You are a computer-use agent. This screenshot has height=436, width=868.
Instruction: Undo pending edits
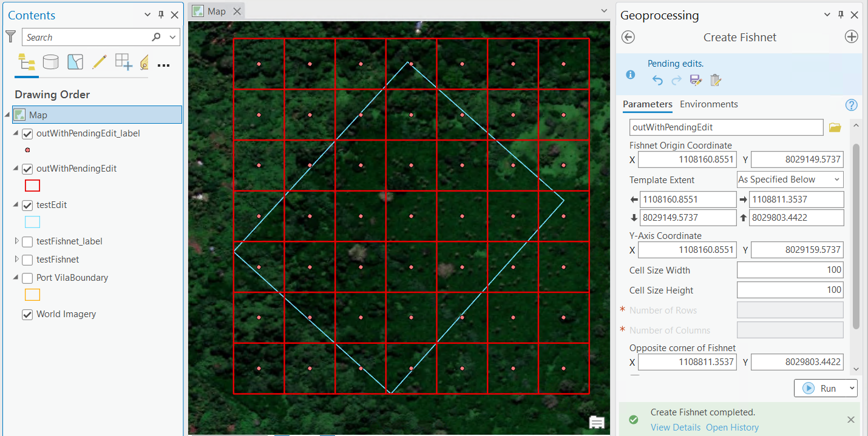click(x=657, y=79)
